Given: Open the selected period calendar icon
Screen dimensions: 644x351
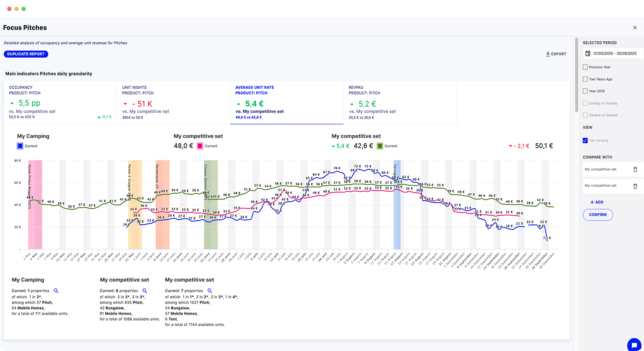Looking at the screenshot, I should click(x=587, y=54).
